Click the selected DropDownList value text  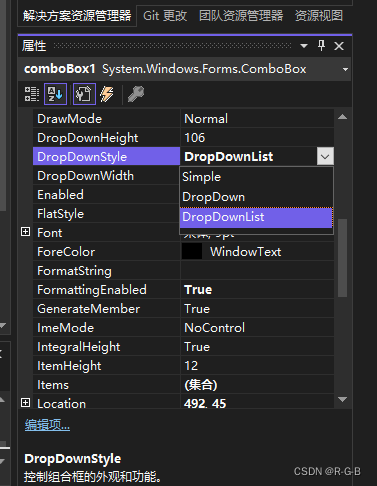coord(229,157)
